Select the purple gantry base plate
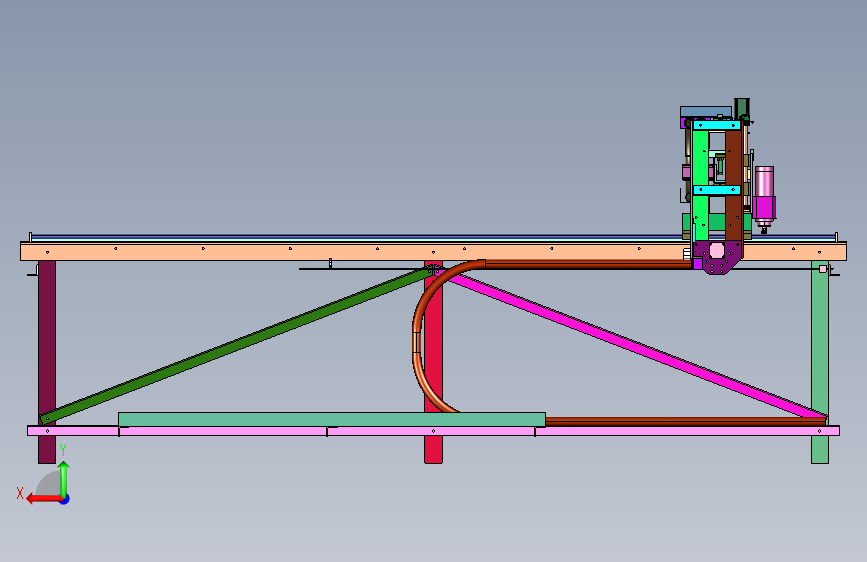Image resolution: width=867 pixels, height=562 pixels. pyautogui.click(x=717, y=257)
